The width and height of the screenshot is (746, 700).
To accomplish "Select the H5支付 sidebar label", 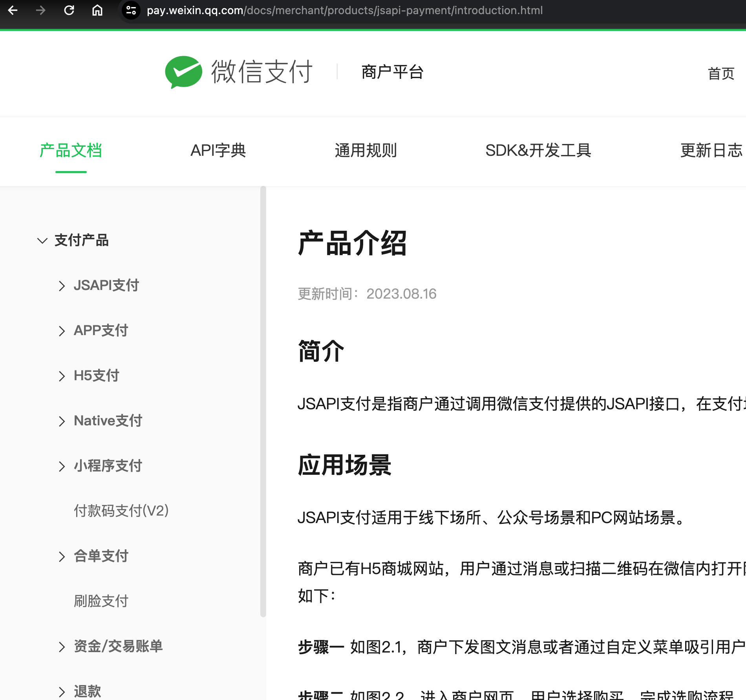I will 97,376.
